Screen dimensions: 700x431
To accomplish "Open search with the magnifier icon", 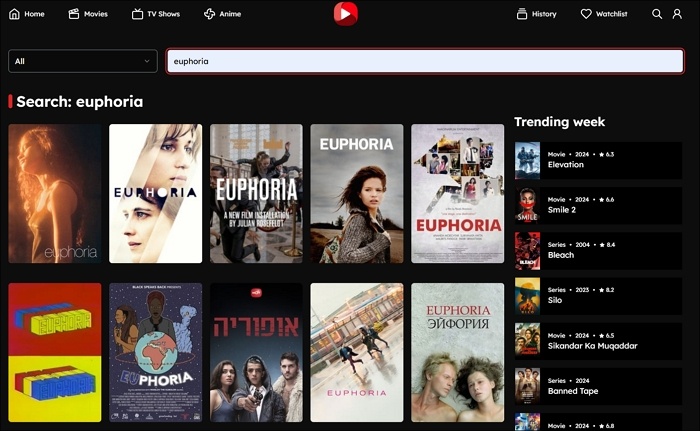I will 657,14.
